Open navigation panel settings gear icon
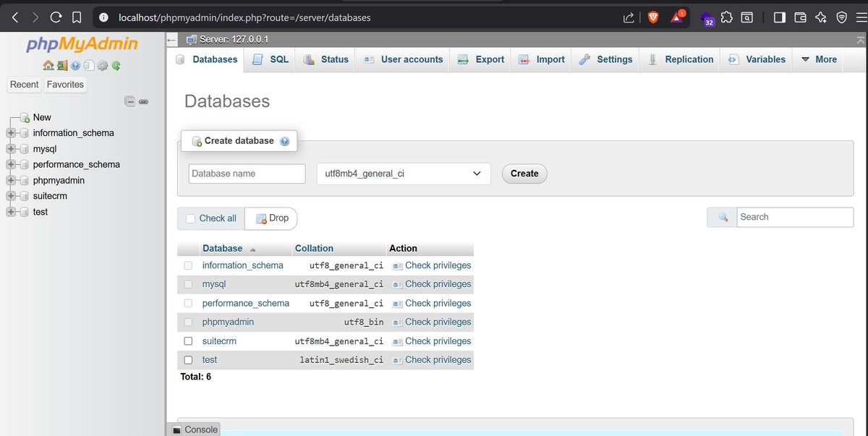 (102, 66)
